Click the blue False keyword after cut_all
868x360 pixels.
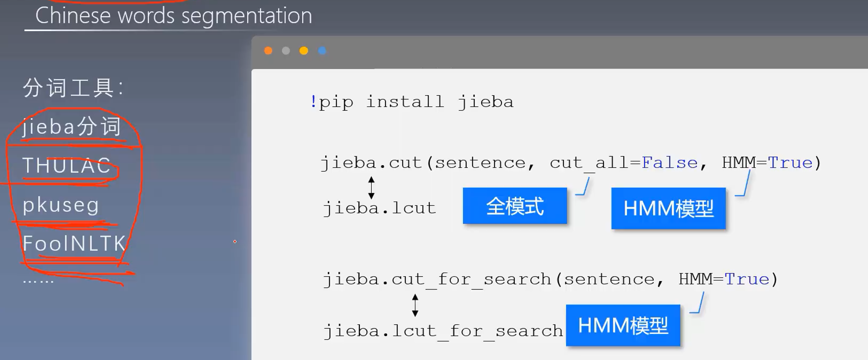(669, 163)
